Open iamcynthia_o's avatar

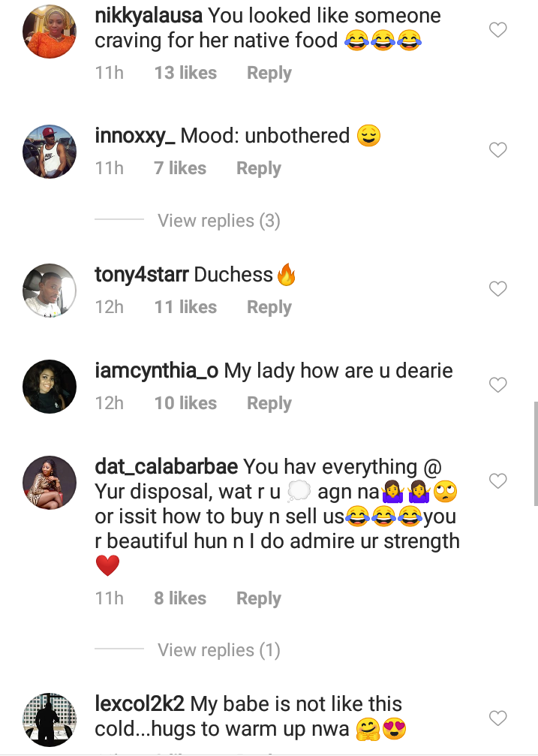point(50,386)
